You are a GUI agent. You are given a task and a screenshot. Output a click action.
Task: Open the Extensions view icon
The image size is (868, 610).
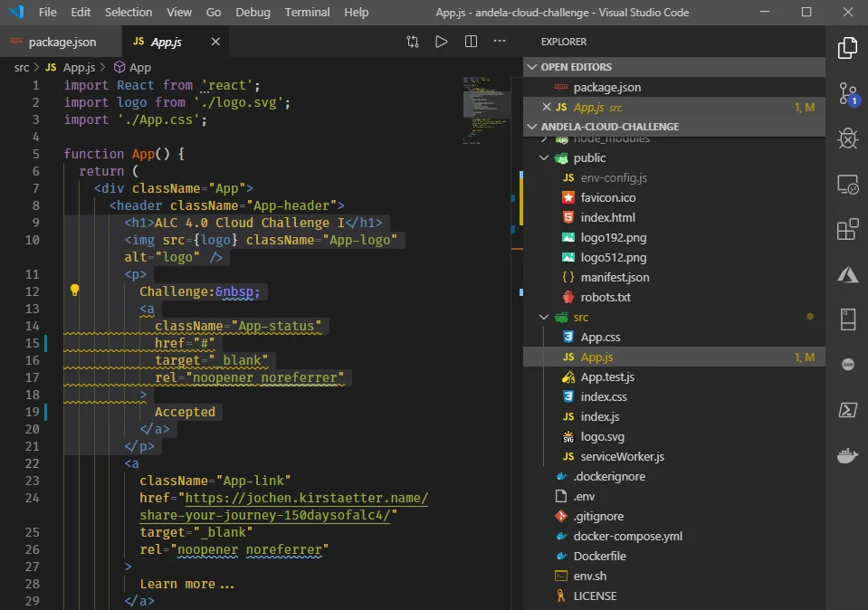pos(847,229)
